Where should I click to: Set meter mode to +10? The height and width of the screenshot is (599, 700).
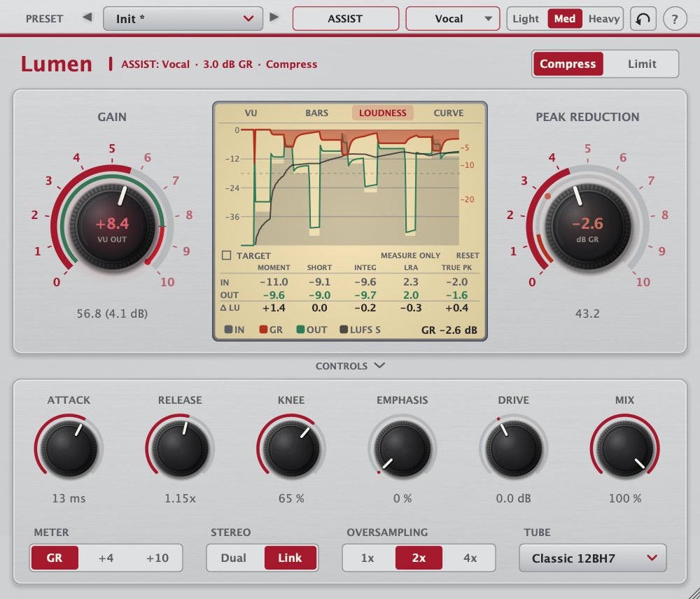tap(157, 558)
